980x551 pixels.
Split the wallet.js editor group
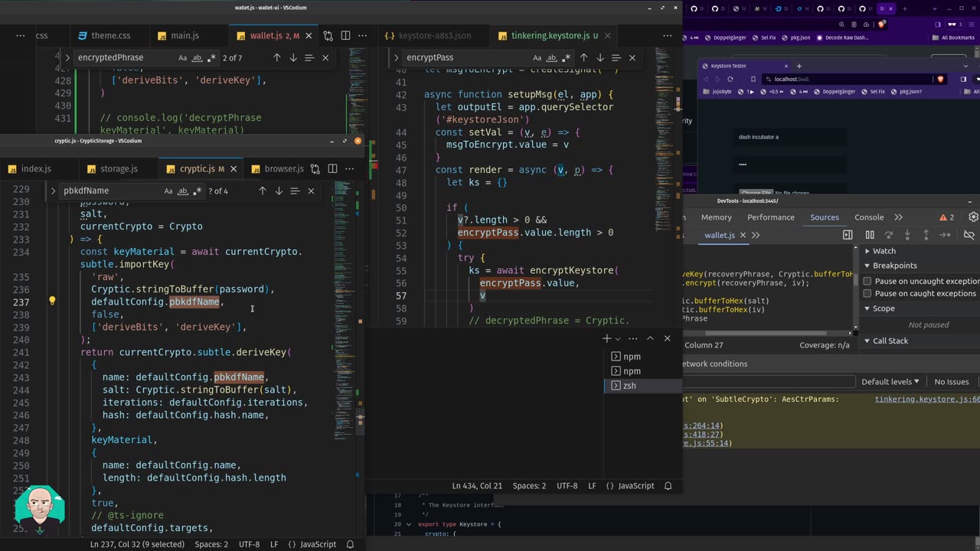345,36
